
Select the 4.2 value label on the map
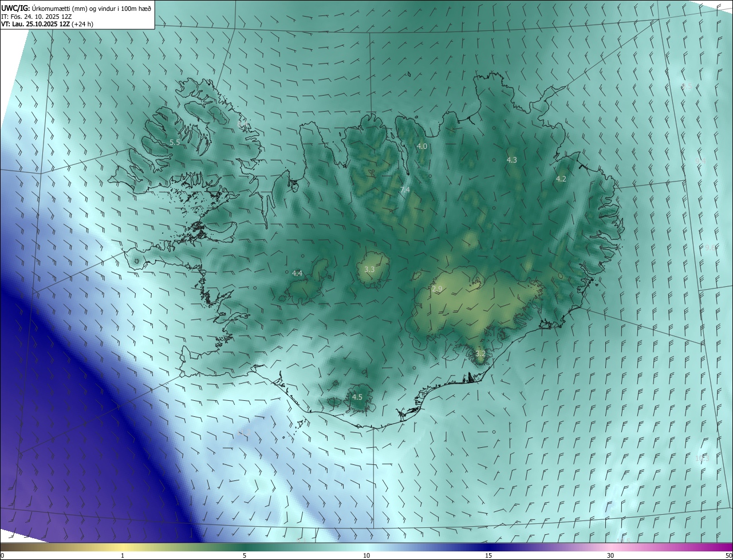pos(561,179)
